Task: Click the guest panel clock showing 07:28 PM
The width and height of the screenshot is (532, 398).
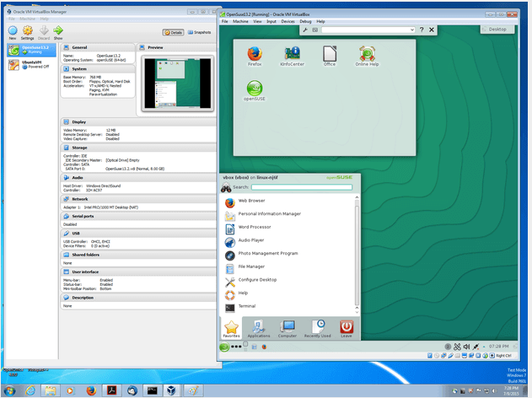Action: pyautogui.click(x=498, y=347)
